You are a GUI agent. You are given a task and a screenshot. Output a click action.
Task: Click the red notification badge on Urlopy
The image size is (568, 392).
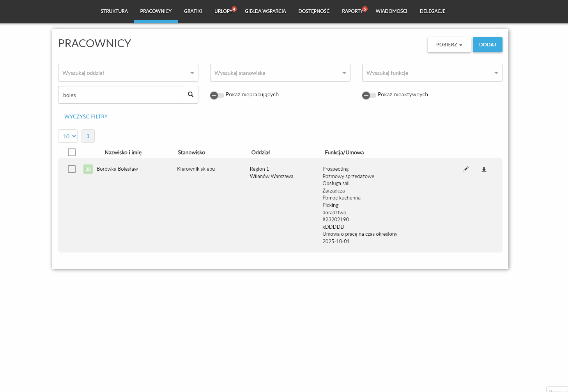tap(234, 9)
